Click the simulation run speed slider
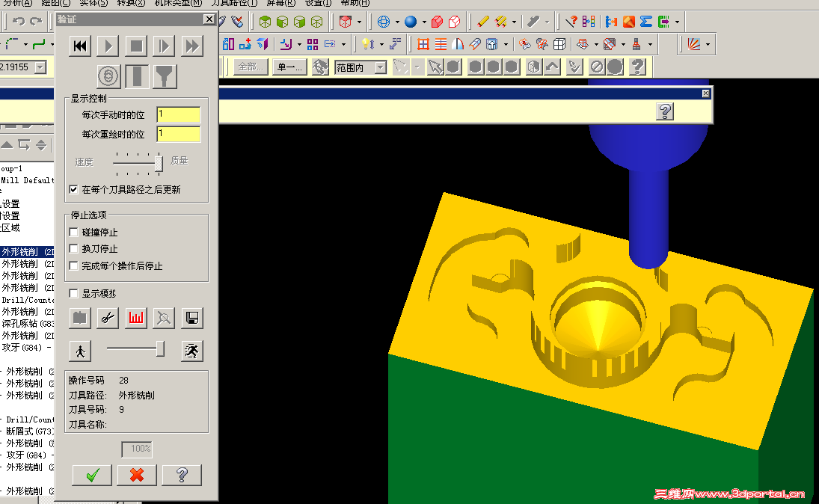The height and width of the screenshot is (504, 819). tap(161, 349)
